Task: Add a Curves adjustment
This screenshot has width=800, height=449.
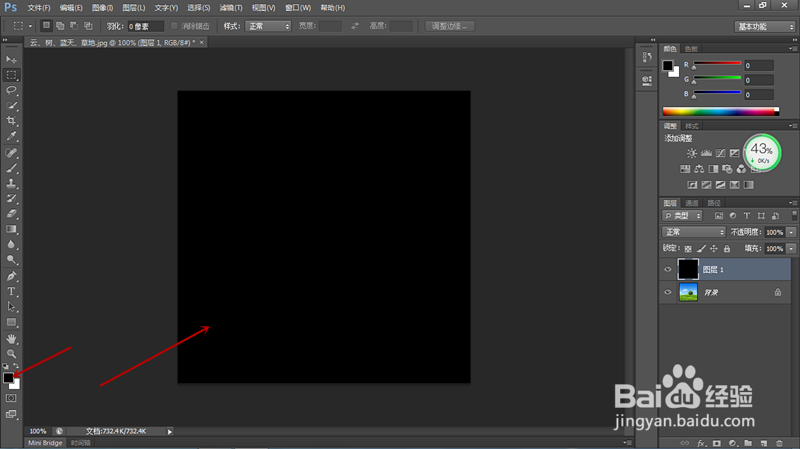Action: [720, 153]
